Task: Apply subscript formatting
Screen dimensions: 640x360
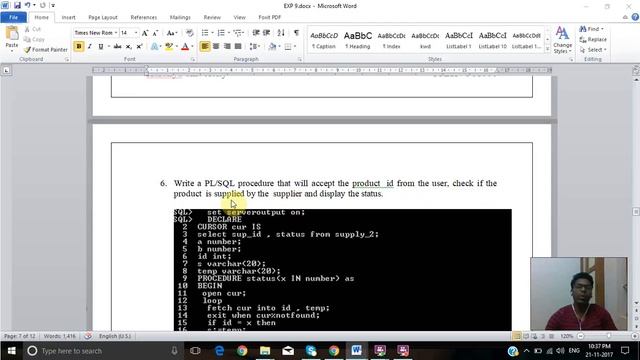Action: click(x=128, y=47)
